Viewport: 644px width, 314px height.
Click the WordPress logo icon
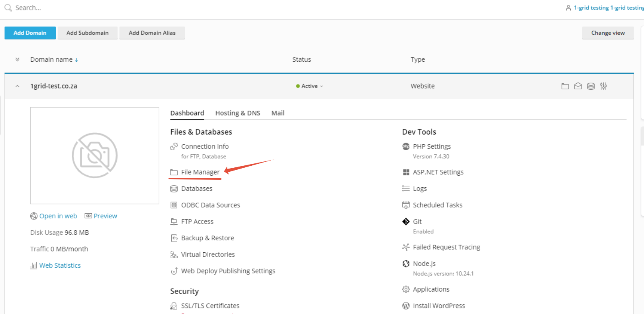pyautogui.click(x=406, y=306)
